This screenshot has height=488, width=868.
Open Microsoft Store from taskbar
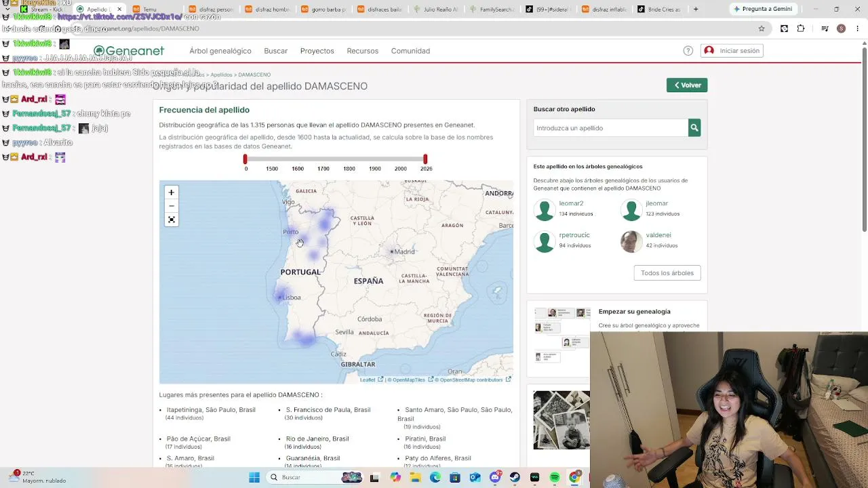click(455, 477)
